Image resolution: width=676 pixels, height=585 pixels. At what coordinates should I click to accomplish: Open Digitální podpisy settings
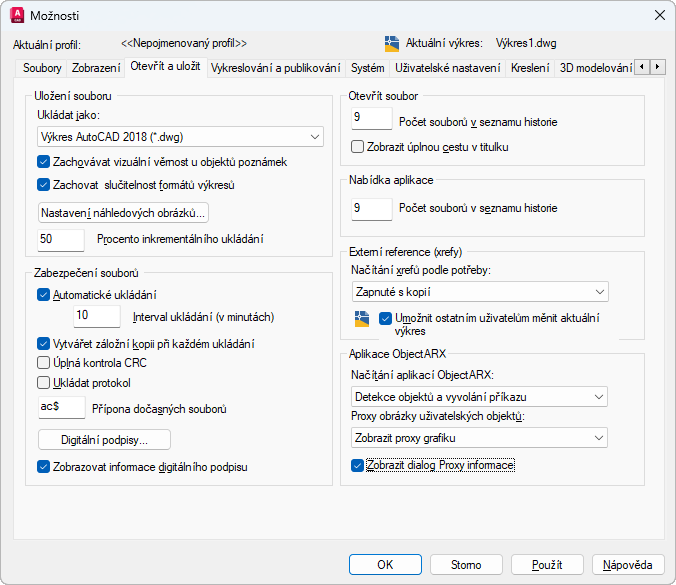coord(104,439)
